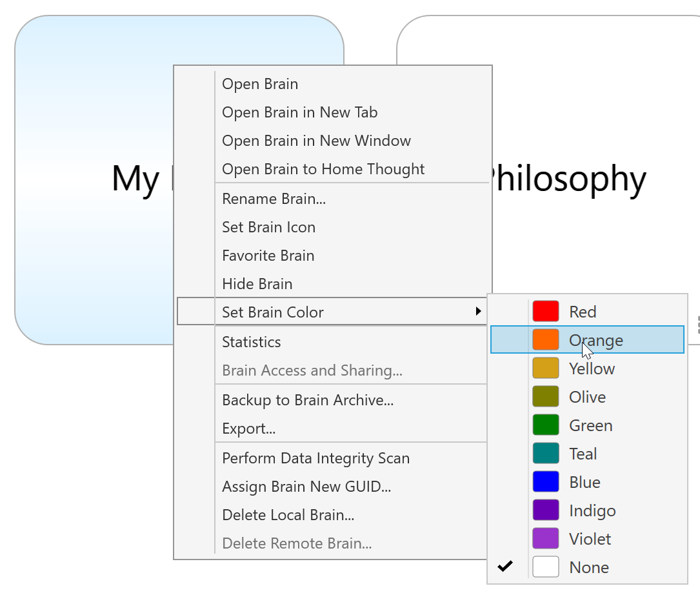The image size is (700, 595).
Task: Select the Olive color swatch
Action: click(545, 397)
